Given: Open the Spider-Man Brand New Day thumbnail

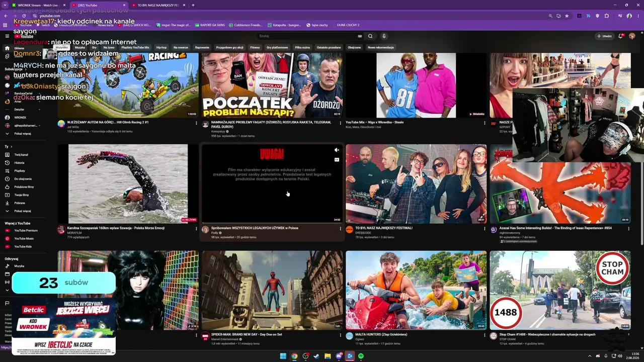Looking at the screenshot, I should pyautogui.click(x=272, y=290).
